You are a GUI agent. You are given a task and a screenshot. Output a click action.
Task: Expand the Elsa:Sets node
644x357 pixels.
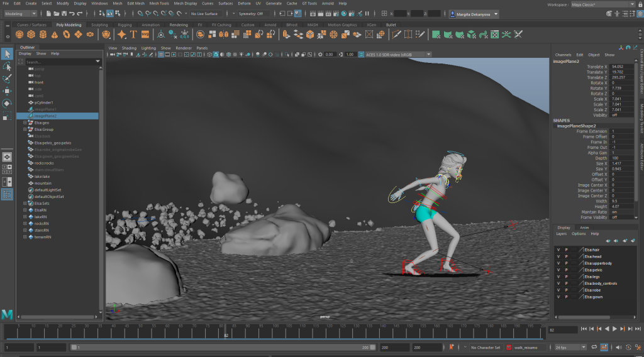tap(25, 203)
